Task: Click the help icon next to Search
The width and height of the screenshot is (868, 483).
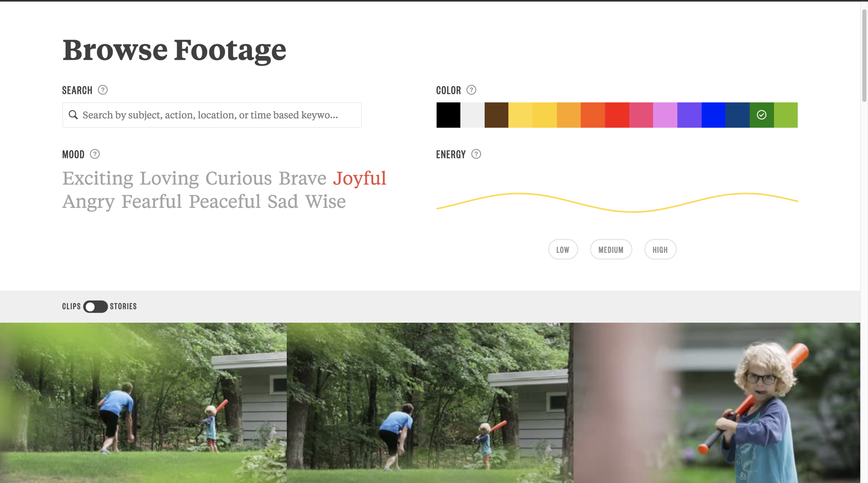Action: [x=102, y=90]
